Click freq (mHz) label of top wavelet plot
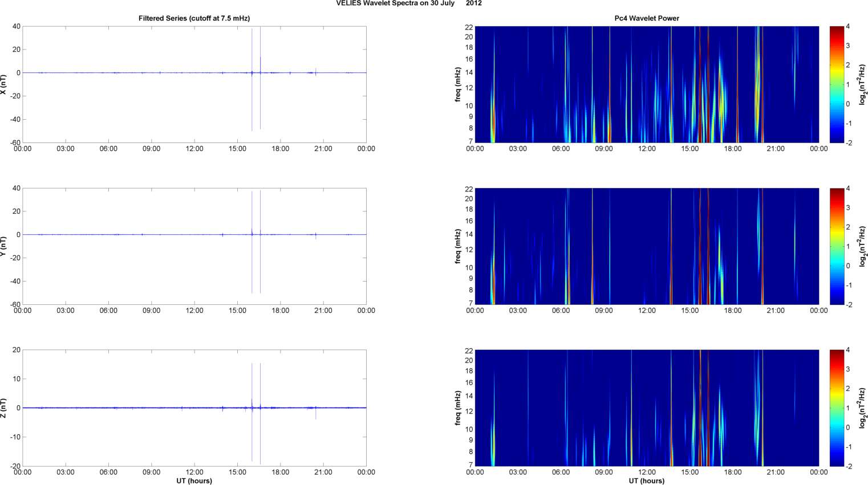The image size is (868, 485). [x=458, y=84]
